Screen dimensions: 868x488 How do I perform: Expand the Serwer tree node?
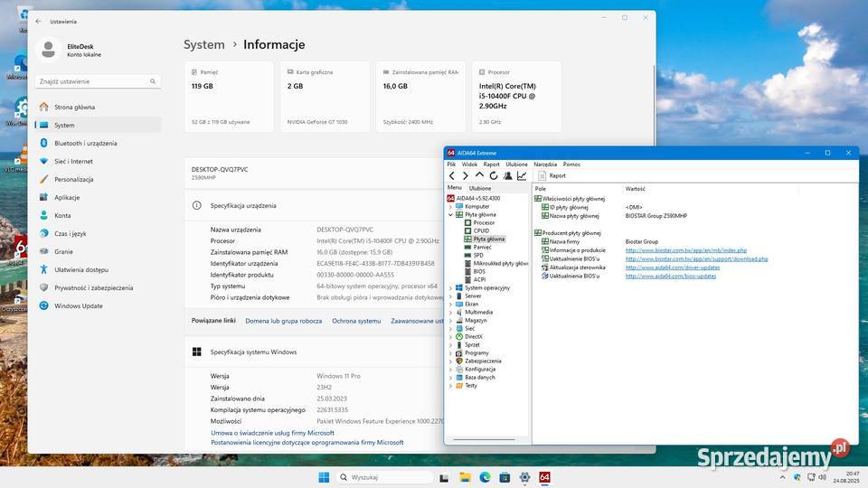(450, 296)
